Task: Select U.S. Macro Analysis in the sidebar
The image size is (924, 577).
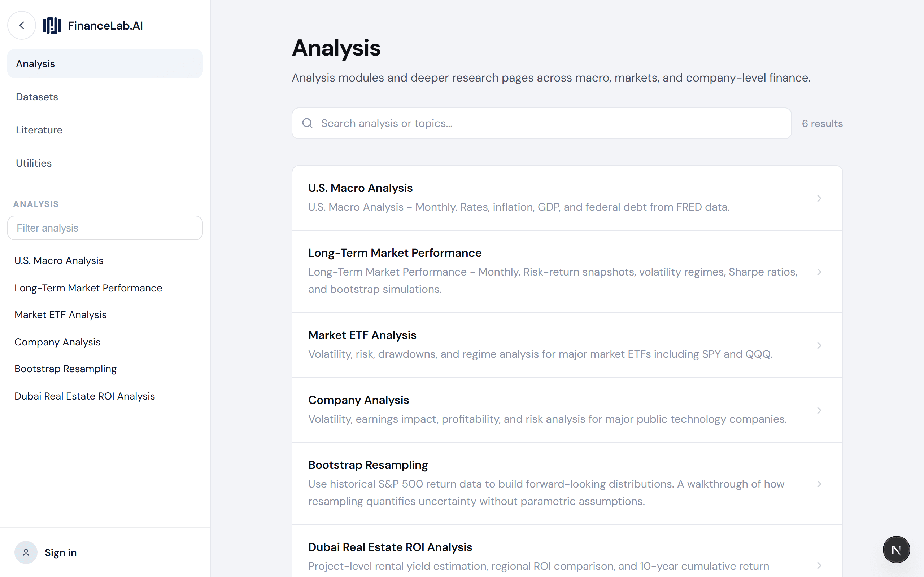Action: [x=59, y=260]
